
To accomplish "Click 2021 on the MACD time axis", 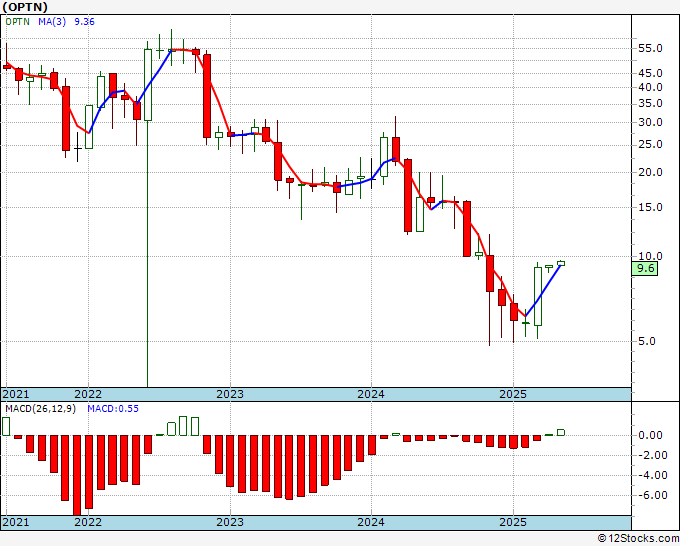I will pyautogui.click(x=16, y=522).
